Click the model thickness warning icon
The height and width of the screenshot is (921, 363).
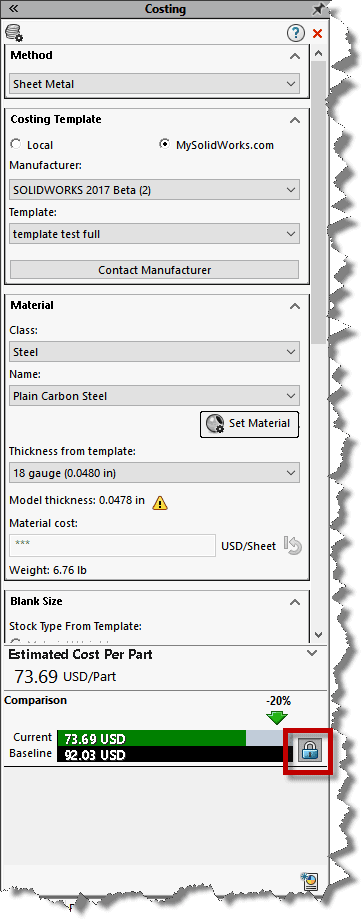point(160,503)
